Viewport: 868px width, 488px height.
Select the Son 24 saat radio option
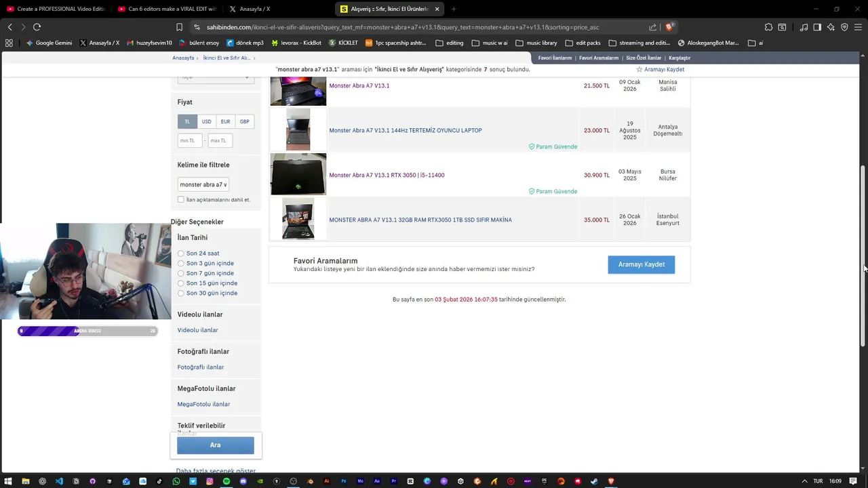click(181, 253)
